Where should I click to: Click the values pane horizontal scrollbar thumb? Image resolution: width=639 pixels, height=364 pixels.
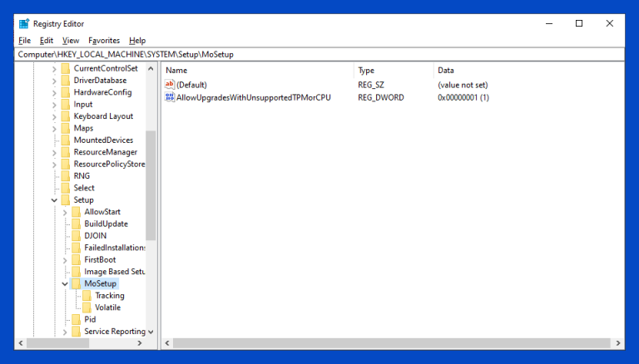(392, 343)
